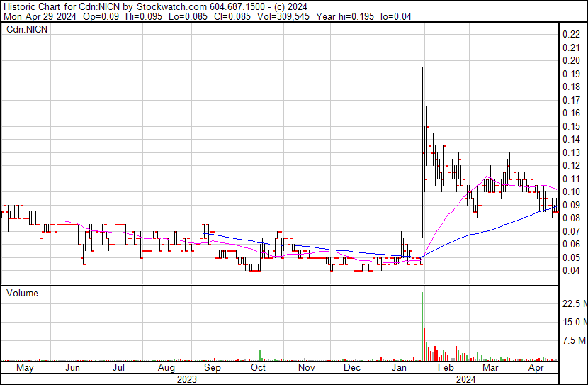This screenshot has height=385, width=588.
Task: Click the 0.10 price axis label
Action: (570, 191)
